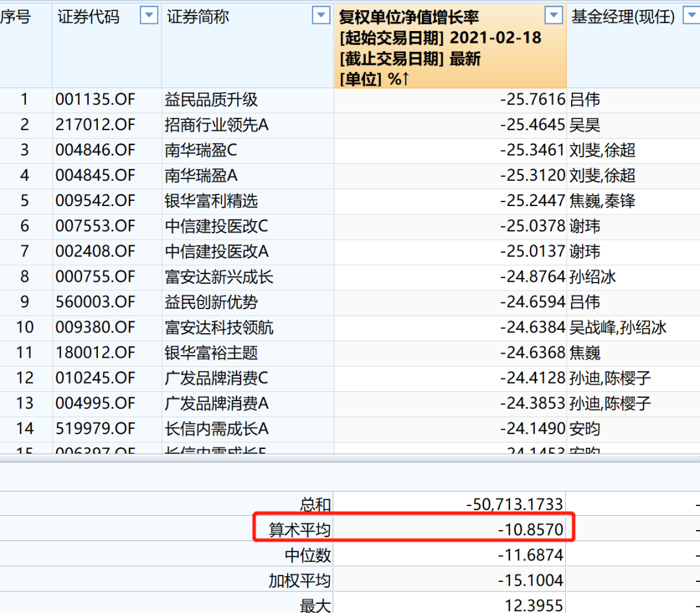Click fund name 富安达科技领航
The image size is (700, 613).
tap(219, 328)
